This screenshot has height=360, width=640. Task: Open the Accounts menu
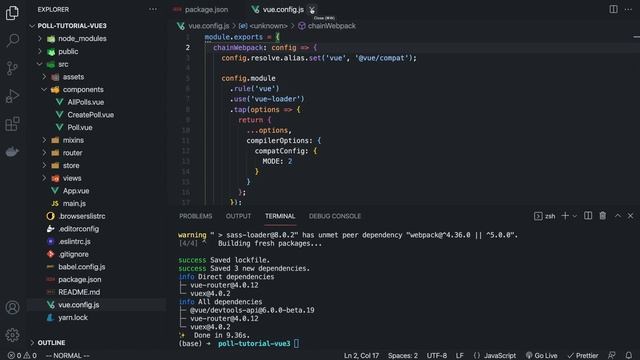(12, 307)
